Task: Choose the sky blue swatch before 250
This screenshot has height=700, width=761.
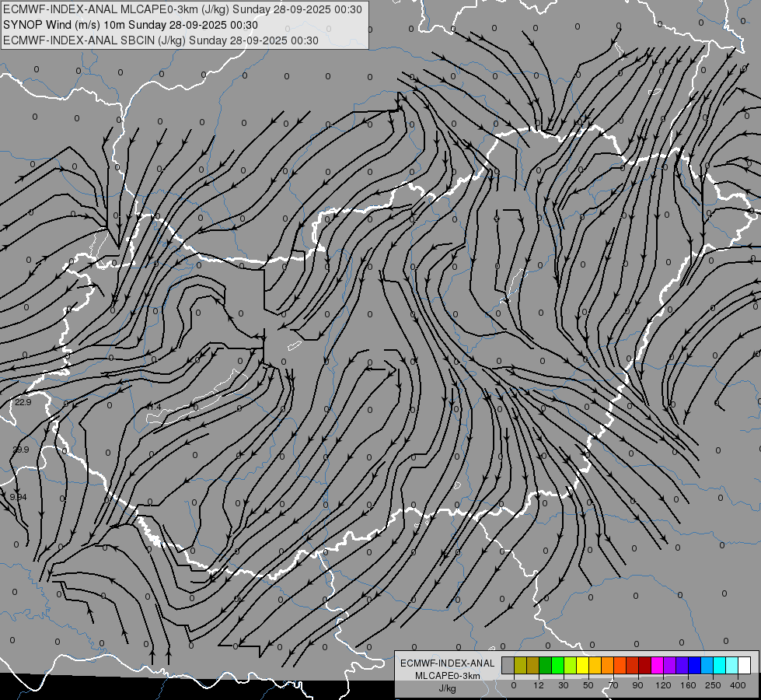Action: point(707,665)
